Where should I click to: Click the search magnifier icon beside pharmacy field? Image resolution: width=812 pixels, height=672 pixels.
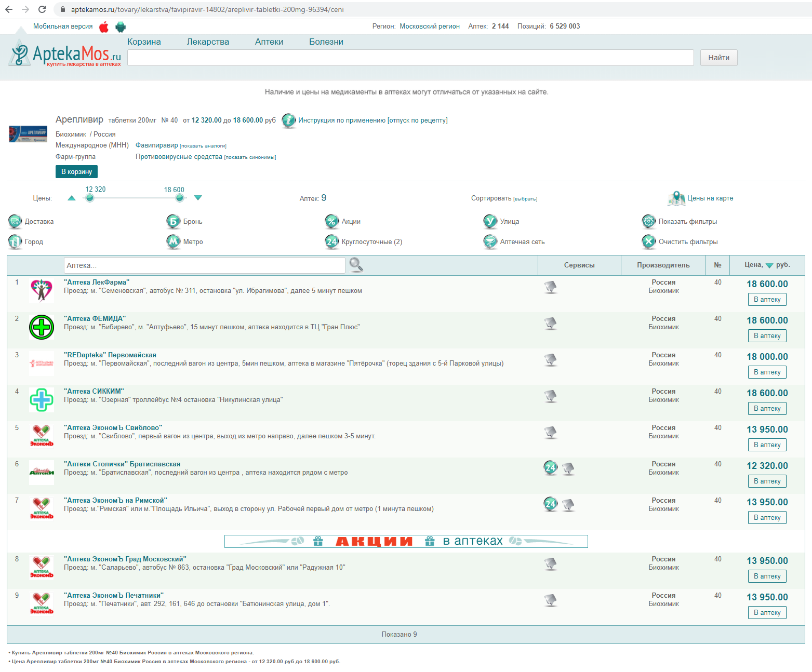(x=356, y=265)
